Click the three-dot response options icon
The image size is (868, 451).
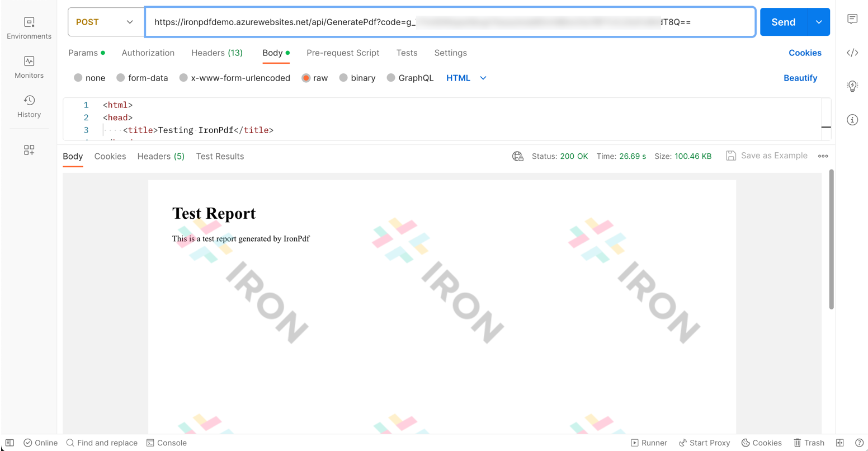(x=823, y=156)
